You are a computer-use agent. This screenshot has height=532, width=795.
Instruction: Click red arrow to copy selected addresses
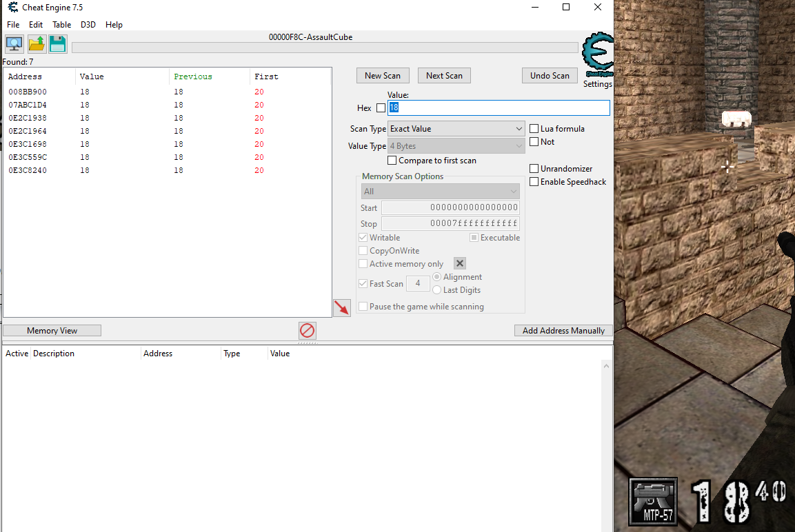tap(342, 307)
